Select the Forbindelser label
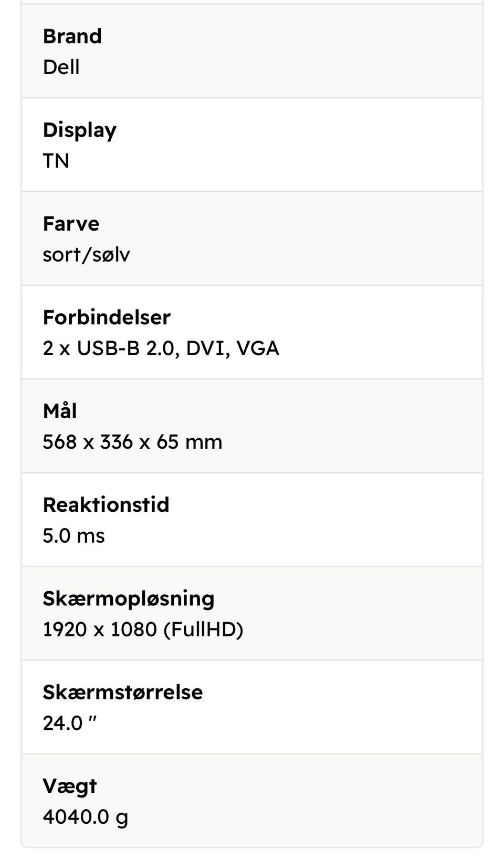Image resolution: width=504 pixels, height=858 pixels. [107, 317]
